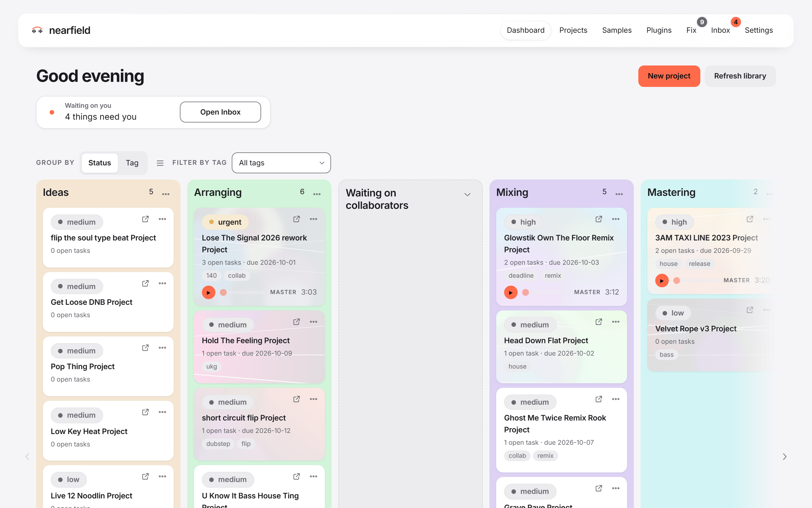The image size is (812, 508).
Task: Play the Glowstik Own The Floor Remix master
Action: click(x=511, y=292)
